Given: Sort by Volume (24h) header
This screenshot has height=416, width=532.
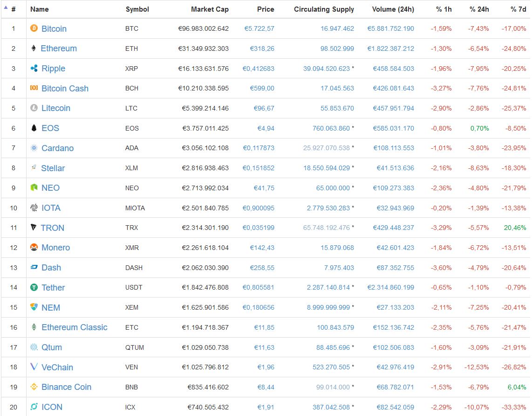Looking at the screenshot, I should (393, 9).
